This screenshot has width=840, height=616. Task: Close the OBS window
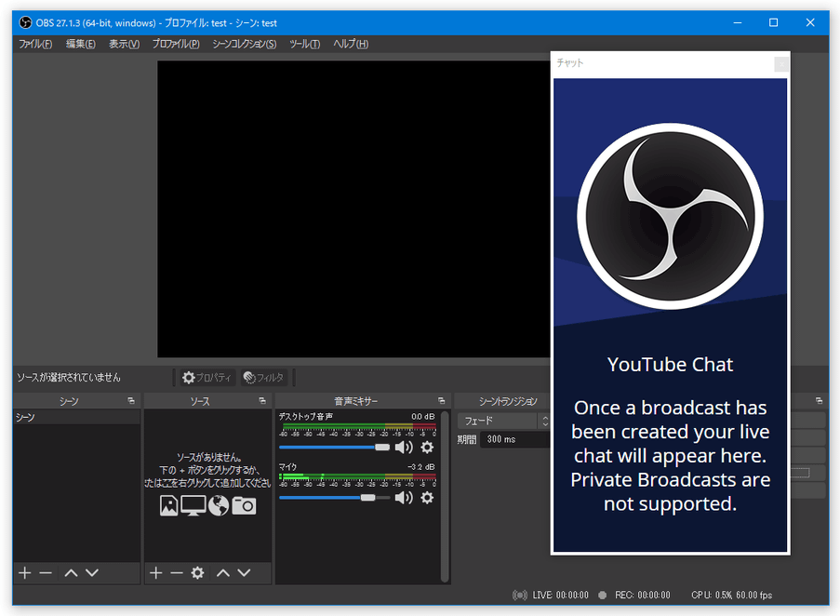click(x=810, y=22)
